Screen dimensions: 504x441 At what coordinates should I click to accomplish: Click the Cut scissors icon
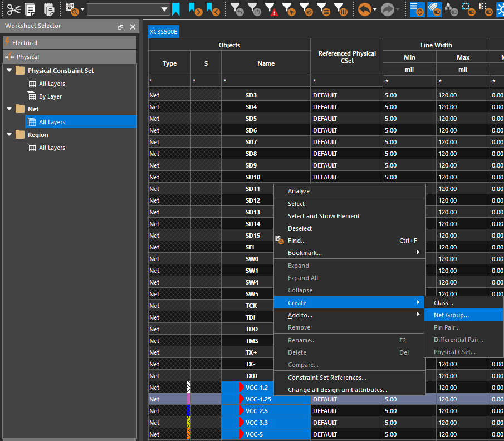(13, 9)
